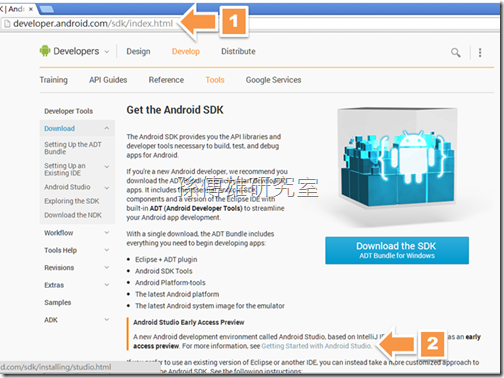Open the Samples sidebar item

click(58, 302)
